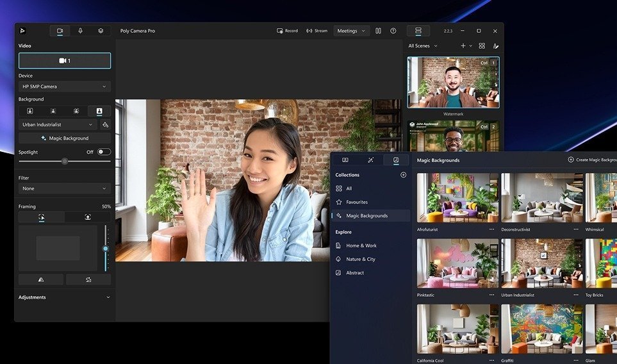The image size is (617, 364).
Task: Open the Device dropdown HP 5MP Camera
Action: click(65, 87)
